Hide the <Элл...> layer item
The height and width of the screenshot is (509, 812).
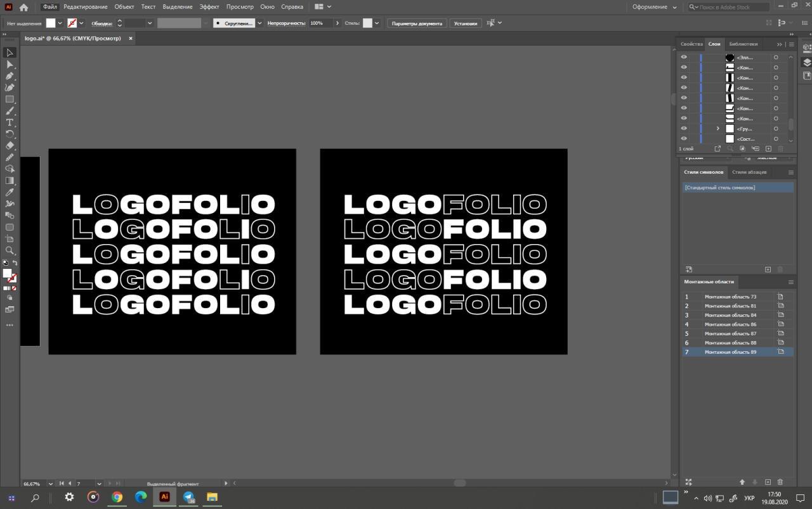(x=684, y=57)
